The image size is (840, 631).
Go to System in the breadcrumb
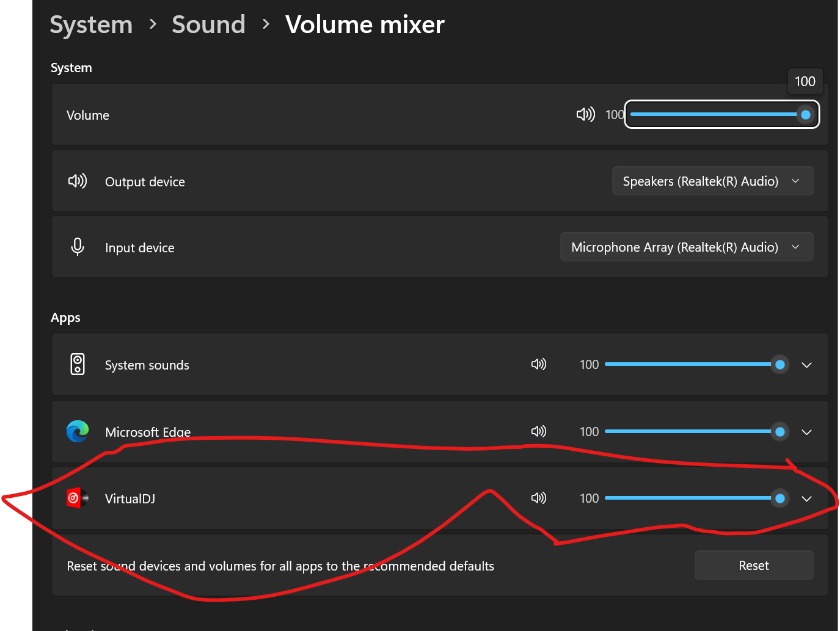(91, 24)
